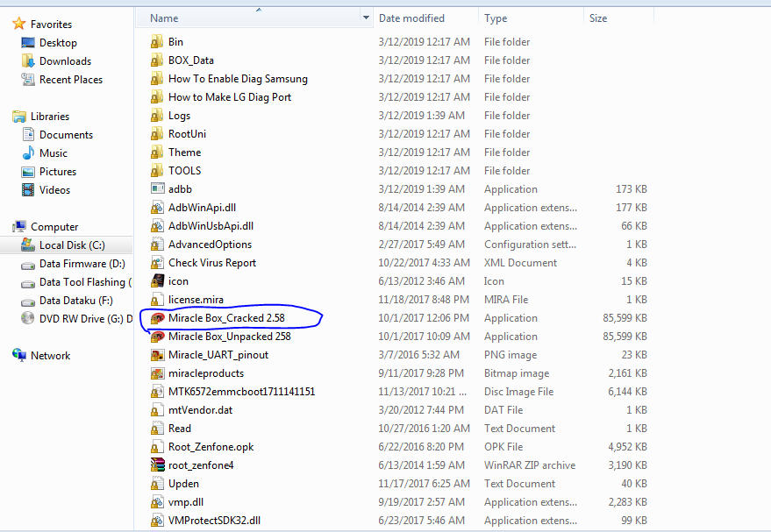Viewport: 771px width, 532px height.
Task: Click the Disc Image File type cell
Action: [x=518, y=392]
